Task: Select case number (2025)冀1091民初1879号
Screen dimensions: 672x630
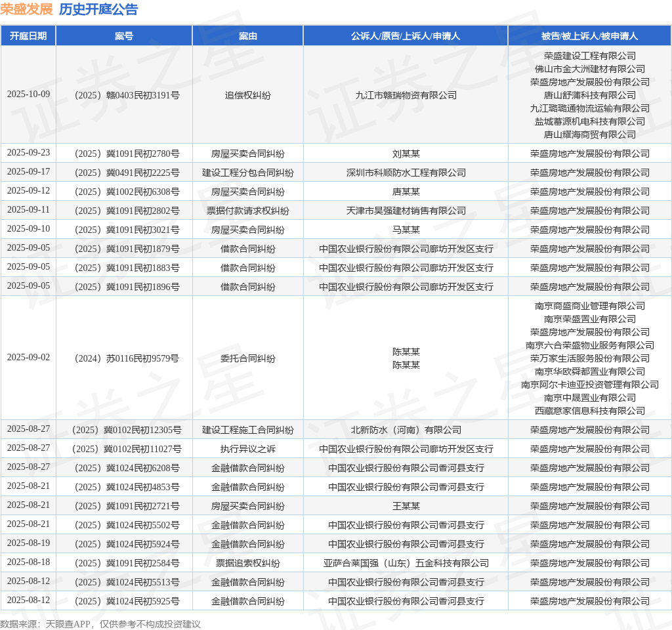Action: (x=126, y=249)
